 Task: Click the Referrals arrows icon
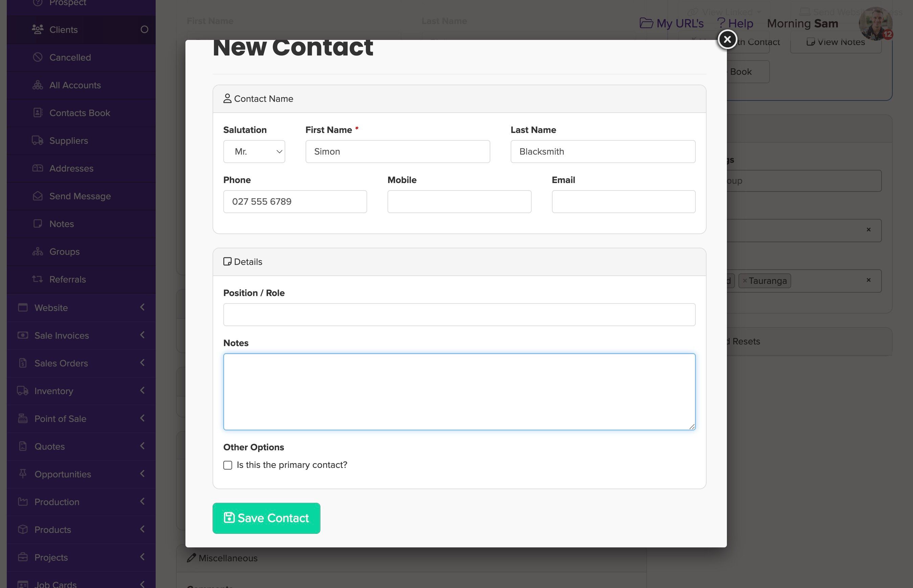(x=38, y=279)
